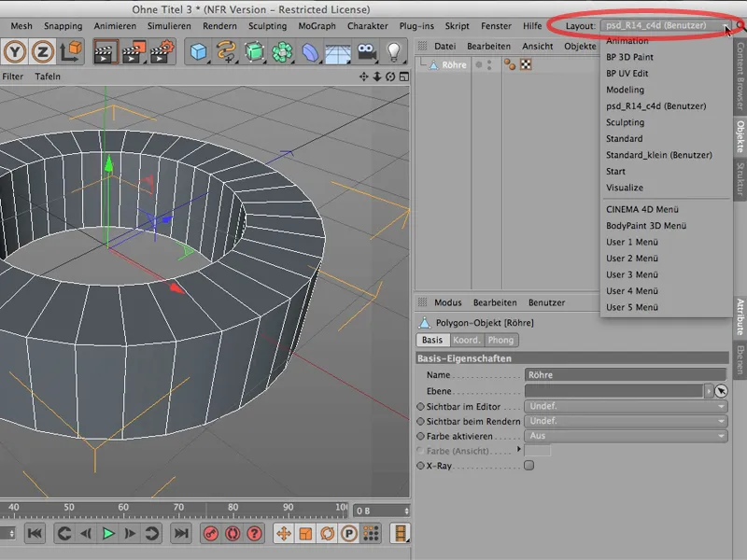The width and height of the screenshot is (747, 560).
Task: Open Sichtbar beim Rendern dropdown
Action: (x=626, y=421)
